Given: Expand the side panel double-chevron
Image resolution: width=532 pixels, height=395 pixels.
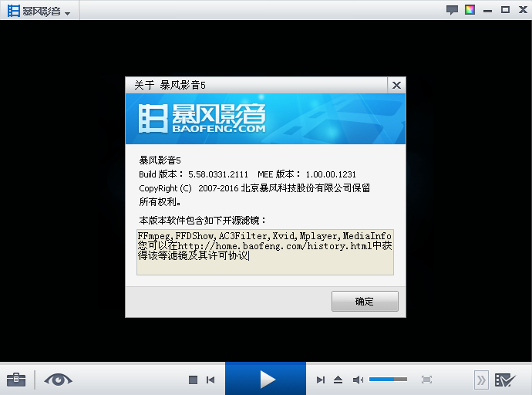Looking at the screenshot, I should (x=481, y=380).
